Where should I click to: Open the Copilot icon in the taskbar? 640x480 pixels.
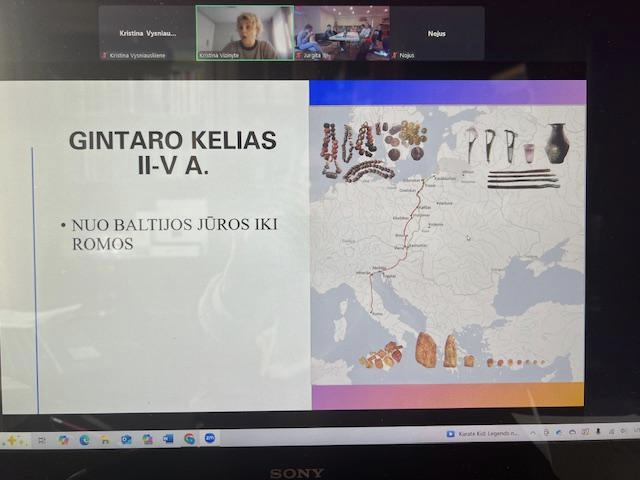click(x=63, y=439)
